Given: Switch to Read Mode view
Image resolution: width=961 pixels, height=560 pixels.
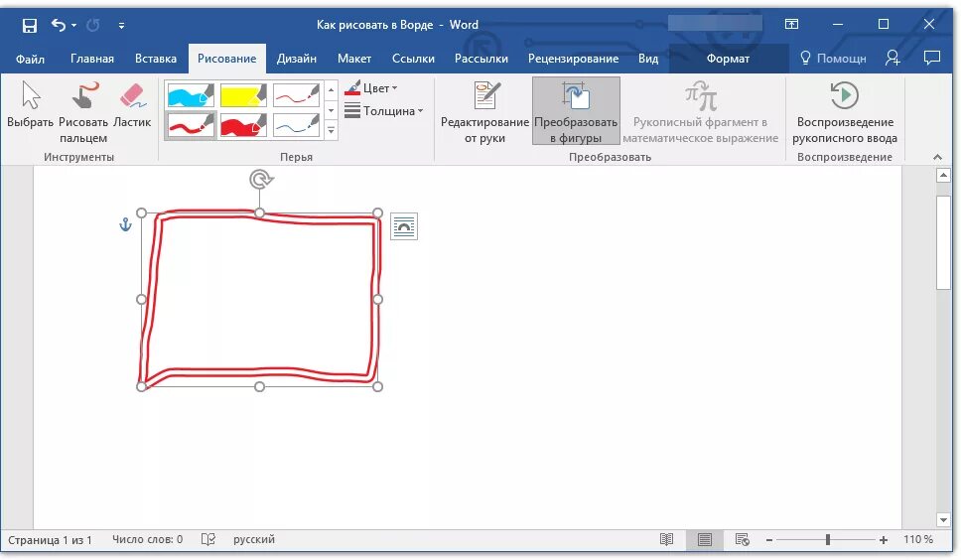Looking at the screenshot, I should click(x=666, y=540).
